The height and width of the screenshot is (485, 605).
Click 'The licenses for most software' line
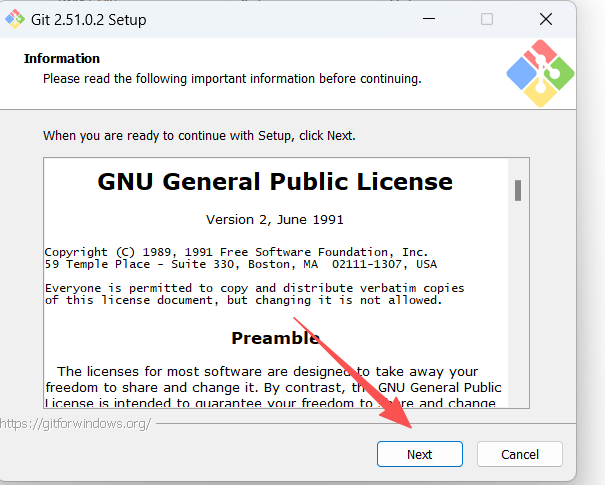click(267, 372)
